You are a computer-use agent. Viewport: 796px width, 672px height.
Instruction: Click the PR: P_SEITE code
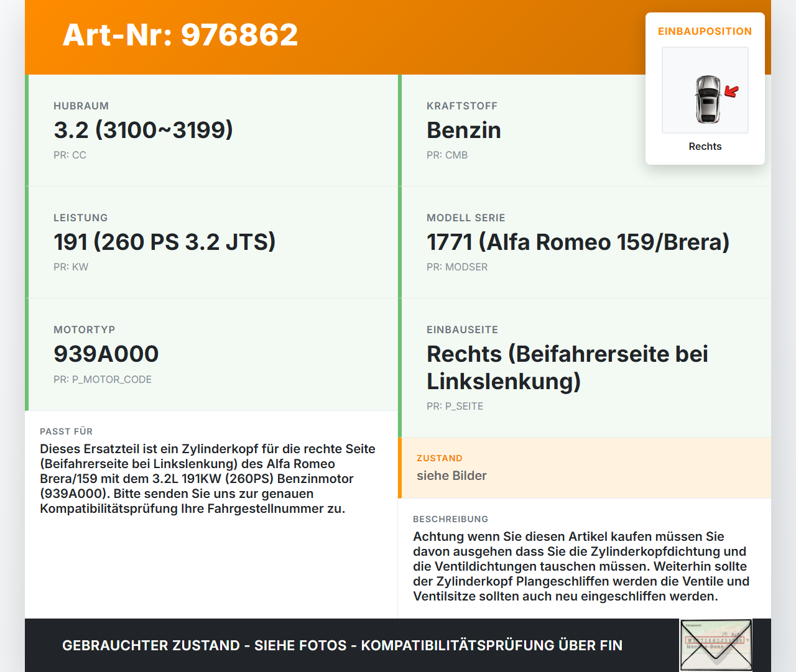point(455,406)
